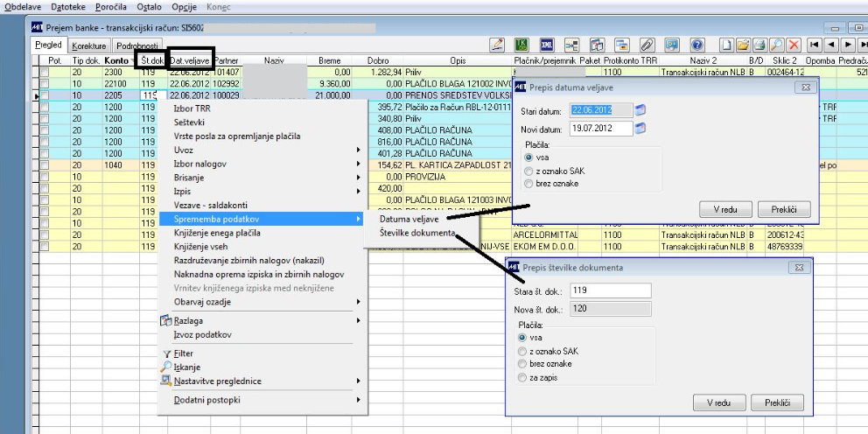Click Nastavitve preglednice icon in context menu
Viewport: 868px width, 434px height.
166,381
